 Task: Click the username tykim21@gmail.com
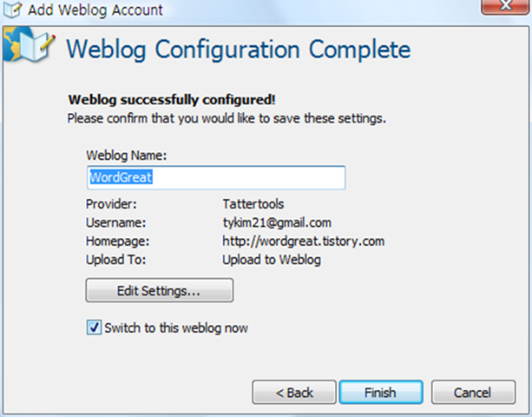pos(277,223)
